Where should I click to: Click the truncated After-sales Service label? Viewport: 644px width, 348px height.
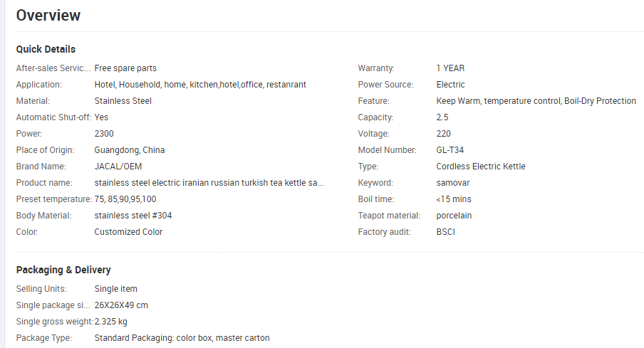click(53, 68)
